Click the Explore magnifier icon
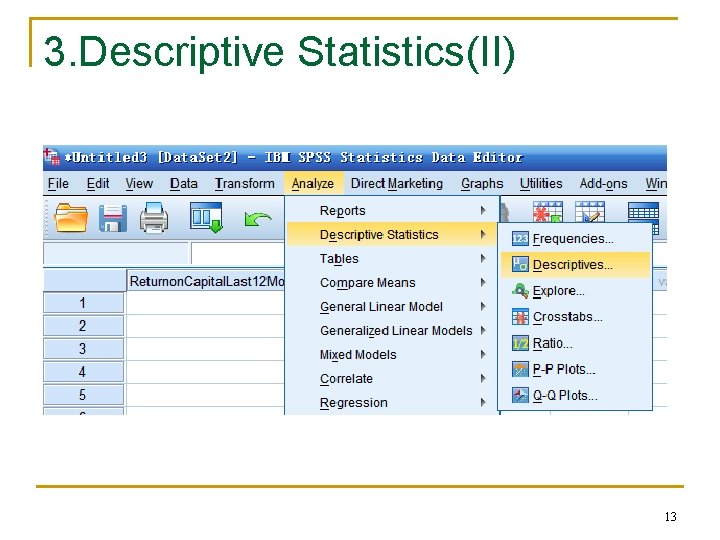 [520, 291]
